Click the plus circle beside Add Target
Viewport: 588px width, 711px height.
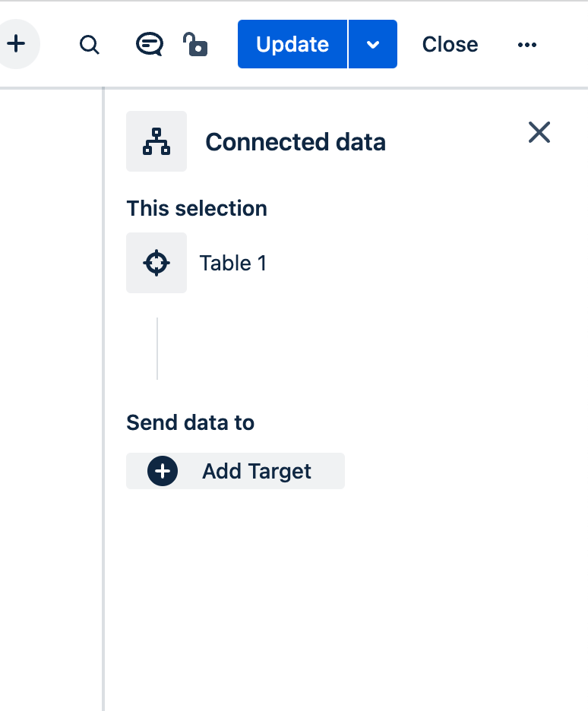[x=163, y=471]
